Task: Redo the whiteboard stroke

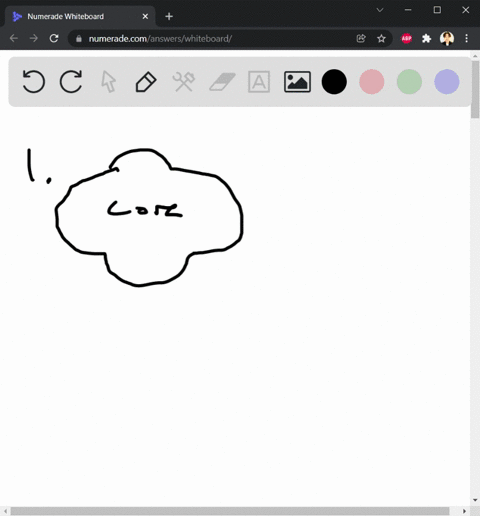Action: tap(71, 81)
